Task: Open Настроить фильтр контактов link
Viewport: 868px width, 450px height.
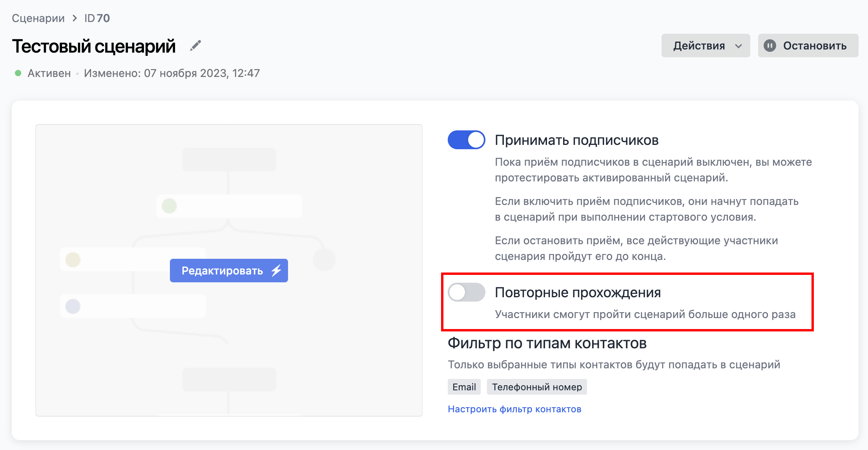Action: (x=514, y=409)
